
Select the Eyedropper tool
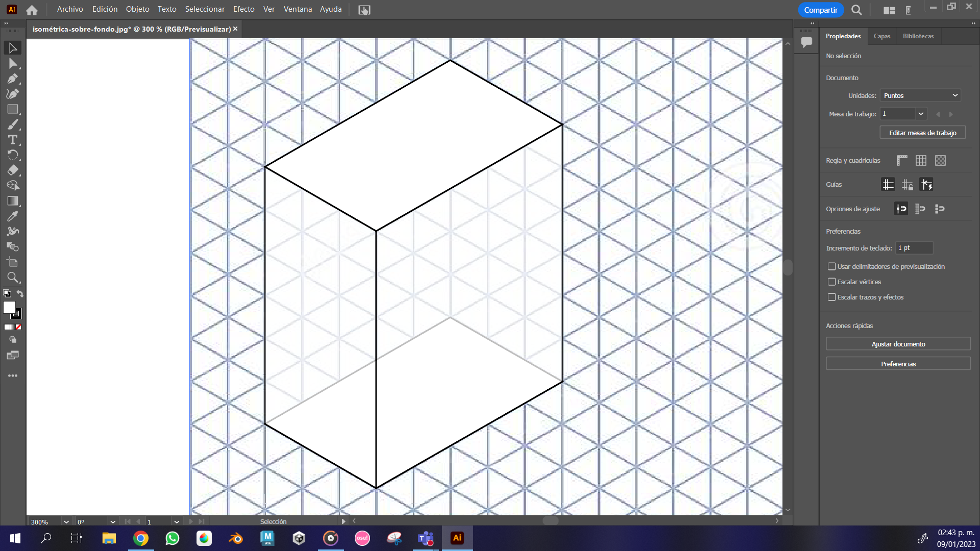[13, 216]
